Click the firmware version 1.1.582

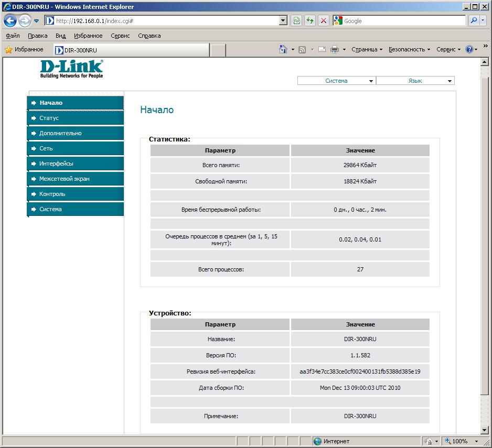360,355
